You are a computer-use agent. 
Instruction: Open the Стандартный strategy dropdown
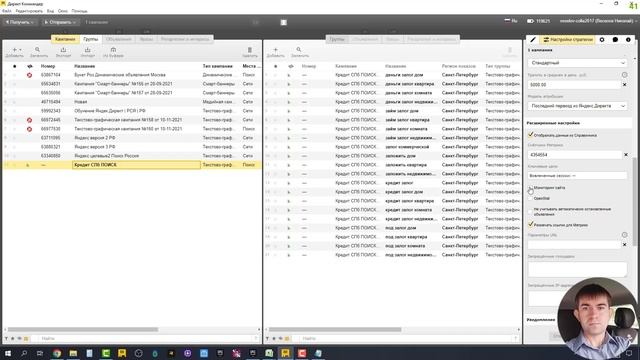578,63
